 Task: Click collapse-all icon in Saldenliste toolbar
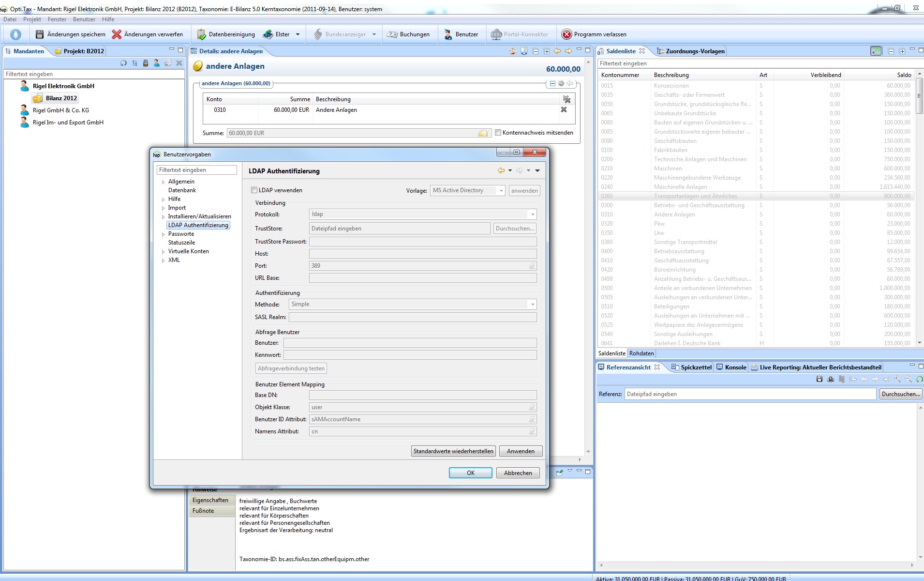pyautogui.click(x=891, y=51)
